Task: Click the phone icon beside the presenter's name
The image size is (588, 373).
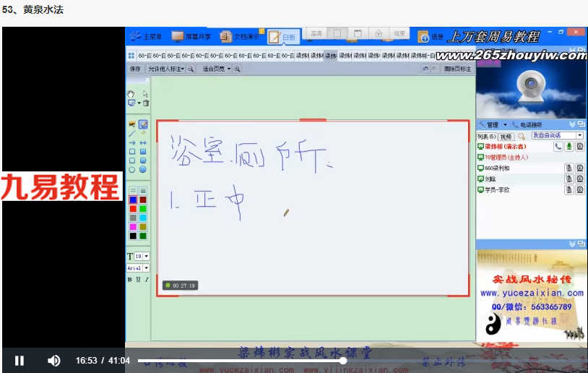Action: pos(558,146)
